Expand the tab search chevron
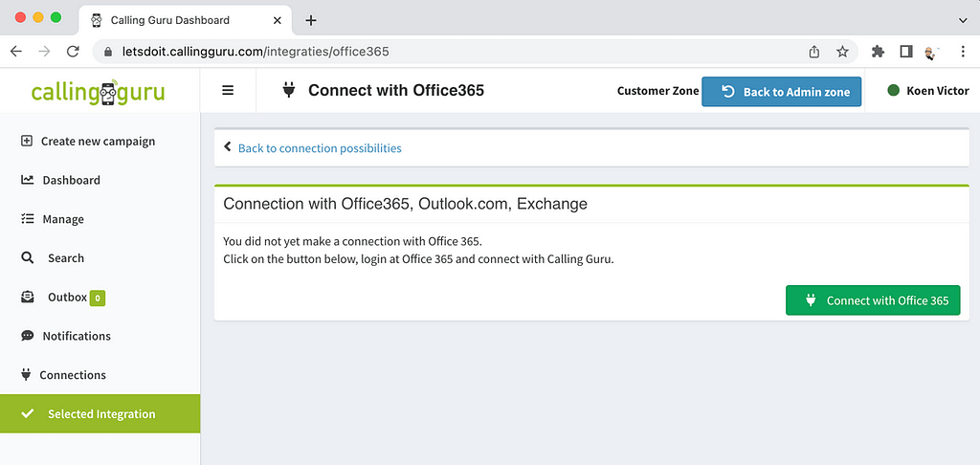The width and height of the screenshot is (980, 465). [x=963, y=20]
